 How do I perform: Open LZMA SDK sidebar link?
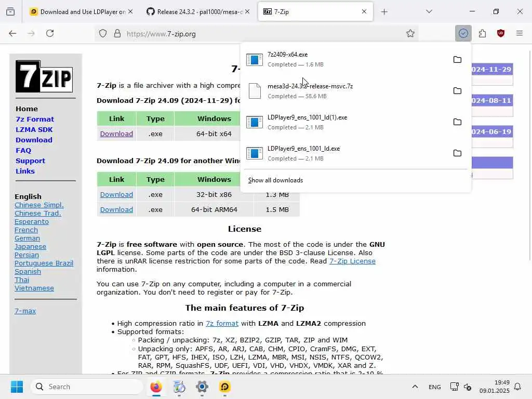tap(34, 129)
